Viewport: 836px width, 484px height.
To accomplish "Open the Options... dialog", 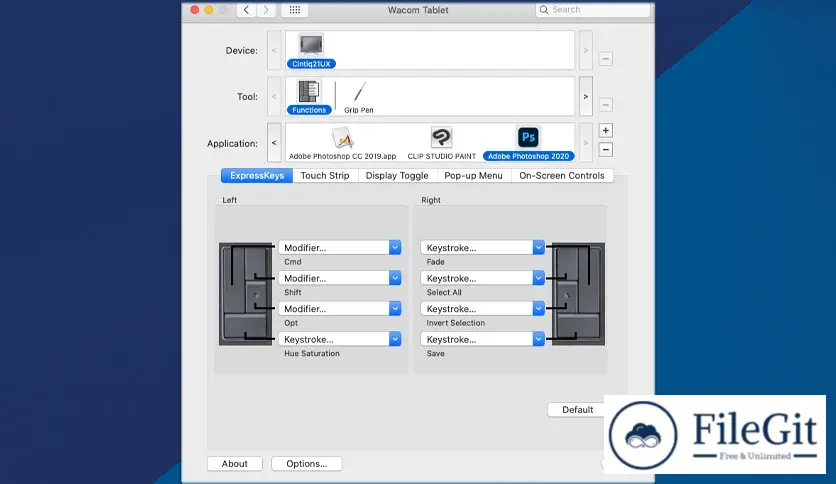I will [307, 464].
